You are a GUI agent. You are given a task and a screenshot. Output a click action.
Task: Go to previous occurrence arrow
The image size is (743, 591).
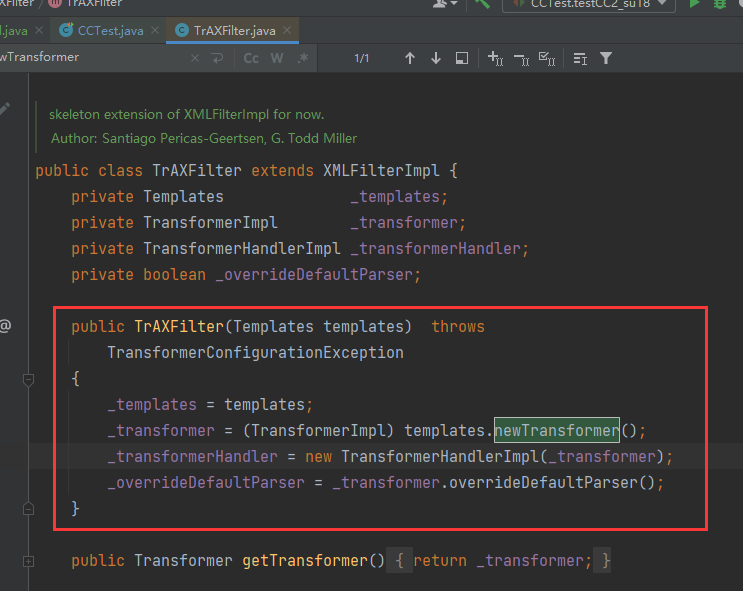410,58
